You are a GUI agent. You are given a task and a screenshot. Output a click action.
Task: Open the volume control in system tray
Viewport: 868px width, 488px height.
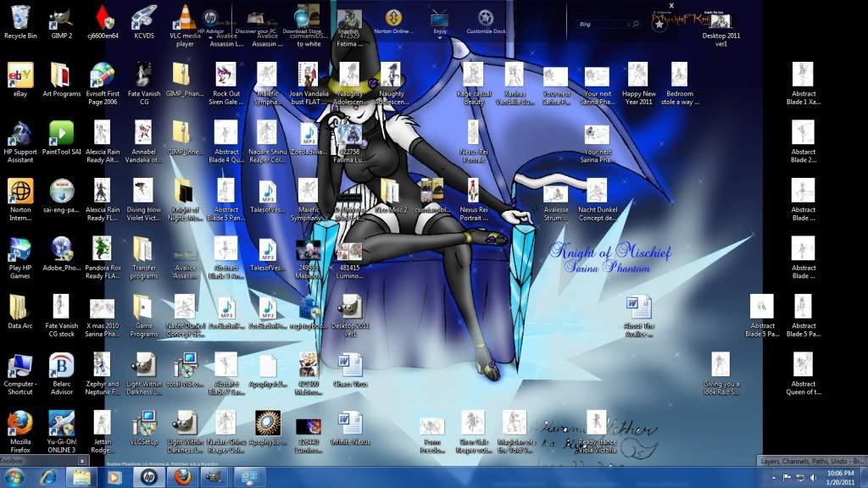[813, 477]
